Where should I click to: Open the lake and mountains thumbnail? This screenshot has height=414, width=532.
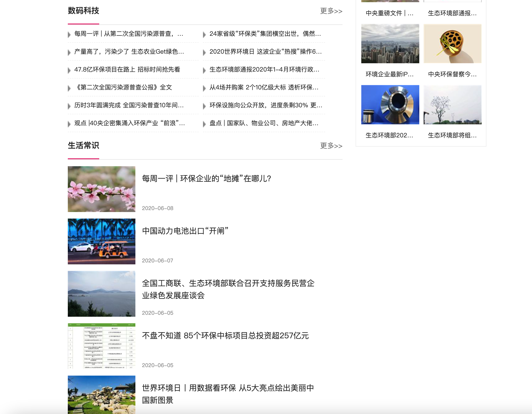point(102,294)
